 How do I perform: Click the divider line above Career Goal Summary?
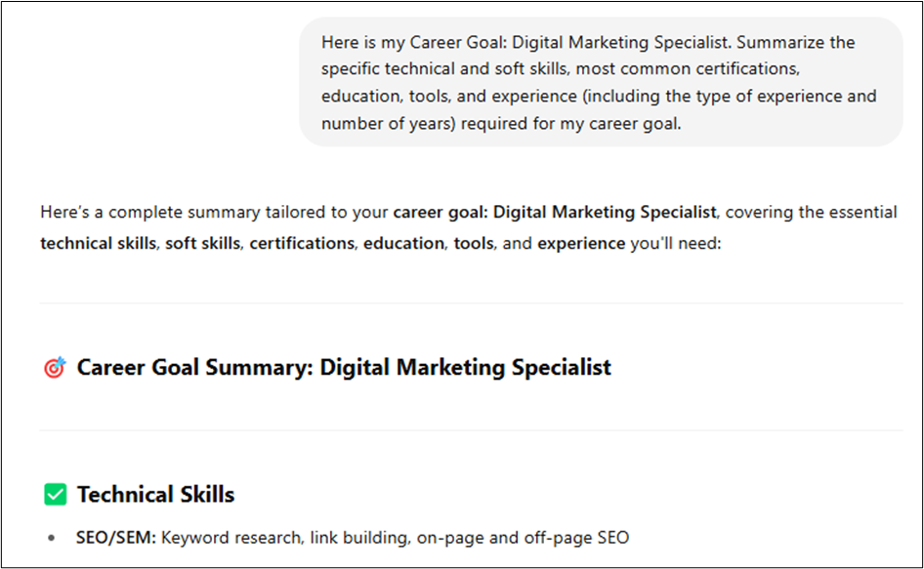point(472,304)
